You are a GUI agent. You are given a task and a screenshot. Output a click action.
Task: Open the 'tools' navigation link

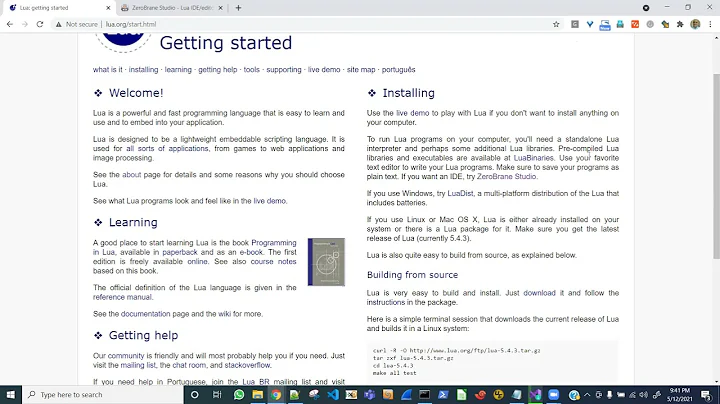252,70
